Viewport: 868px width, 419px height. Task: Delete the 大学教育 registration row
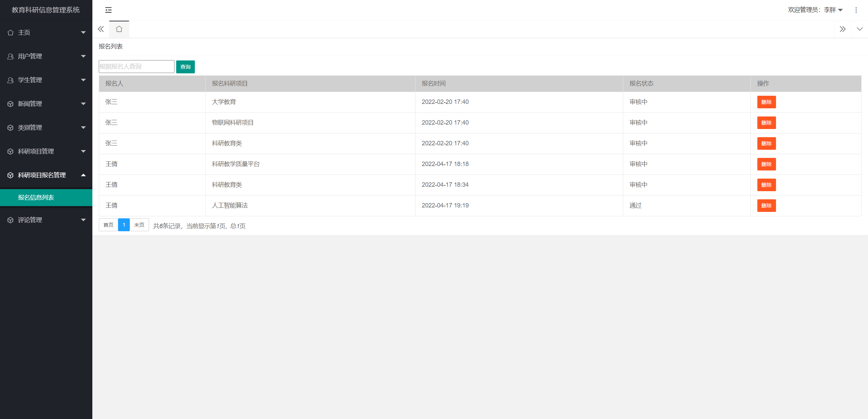766,102
